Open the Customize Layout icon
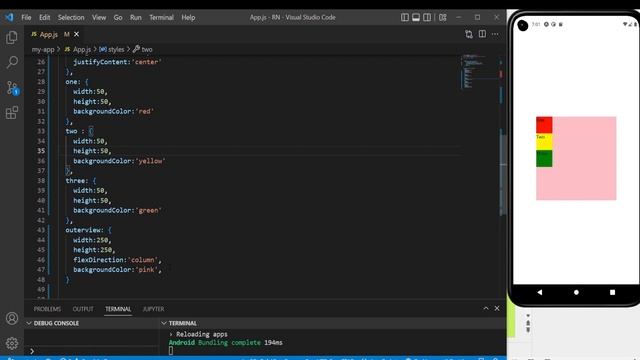Image resolution: width=640 pixels, height=360 pixels. pyautogui.click(x=443, y=17)
